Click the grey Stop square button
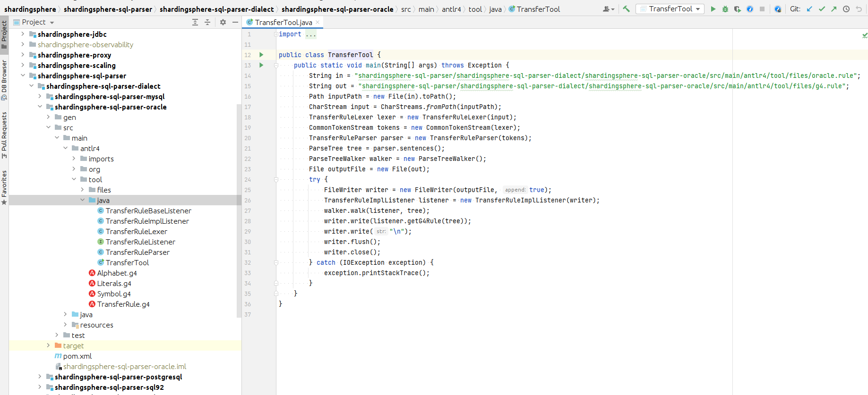The width and height of the screenshot is (868, 395). 762,9
